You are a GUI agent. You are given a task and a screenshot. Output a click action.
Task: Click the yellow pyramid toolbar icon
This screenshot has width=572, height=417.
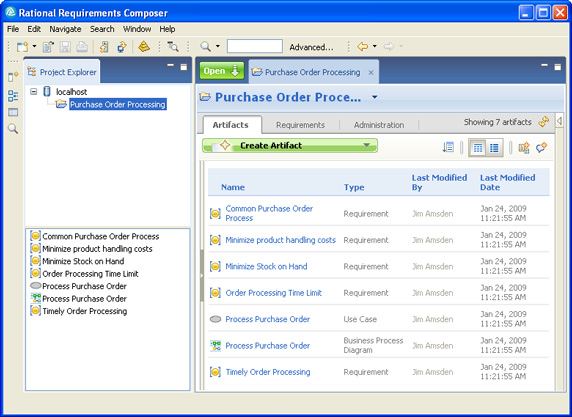[144, 46]
